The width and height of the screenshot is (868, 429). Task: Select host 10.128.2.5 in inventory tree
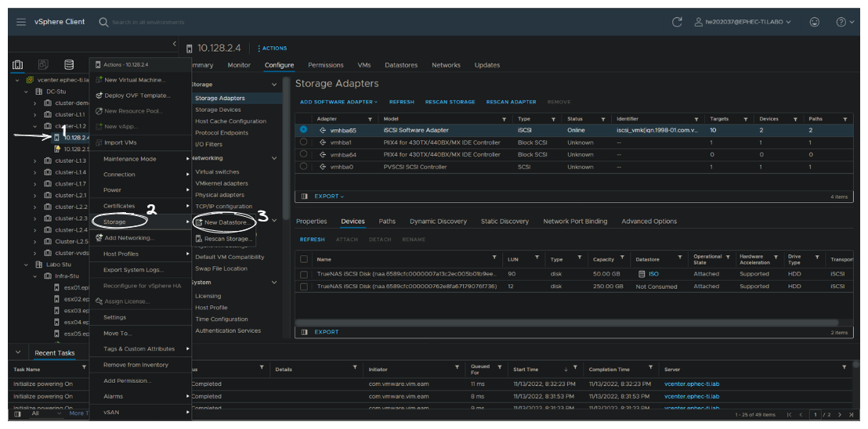tap(76, 149)
